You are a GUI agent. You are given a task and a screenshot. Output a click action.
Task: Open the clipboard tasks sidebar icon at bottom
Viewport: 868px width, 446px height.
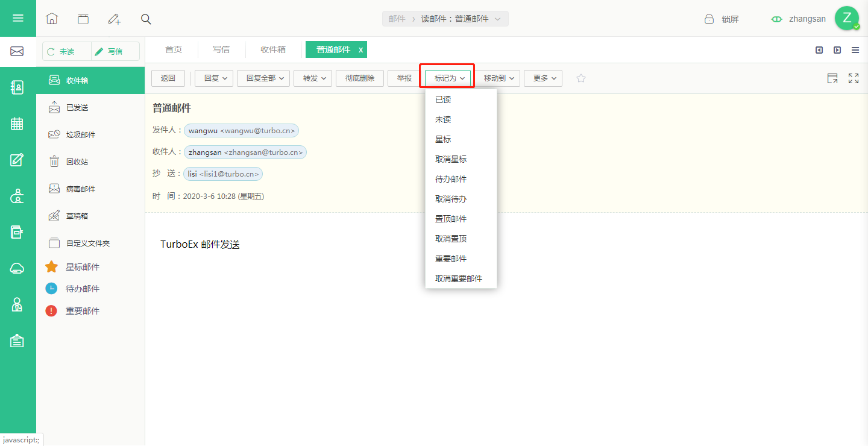(17, 341)
